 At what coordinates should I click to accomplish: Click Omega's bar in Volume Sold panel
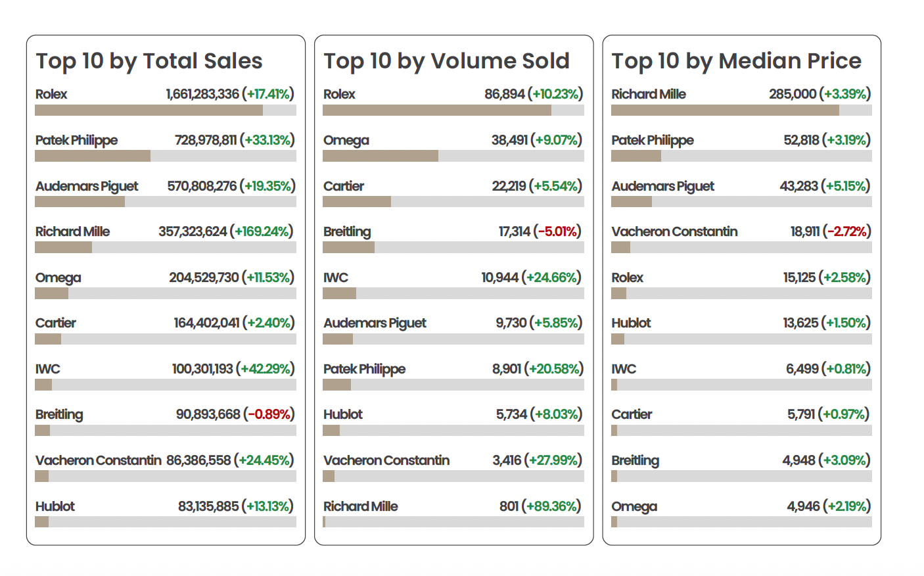pyautogui.click(x=381, y=156)
